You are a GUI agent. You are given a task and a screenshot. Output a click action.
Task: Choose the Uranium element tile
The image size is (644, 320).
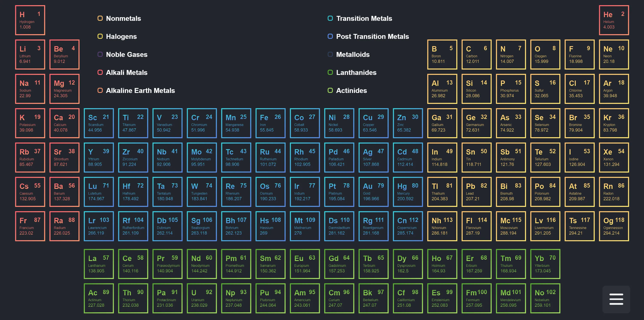[x=202, y=298]
